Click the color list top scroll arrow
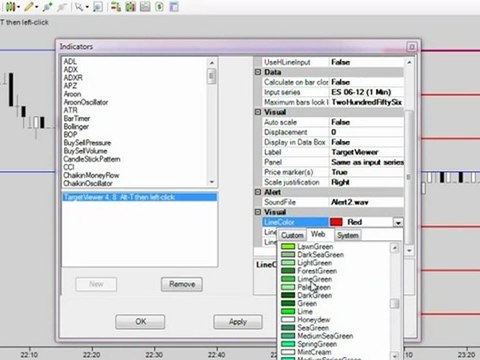480x360 pixels. click(x=394, y=248)
